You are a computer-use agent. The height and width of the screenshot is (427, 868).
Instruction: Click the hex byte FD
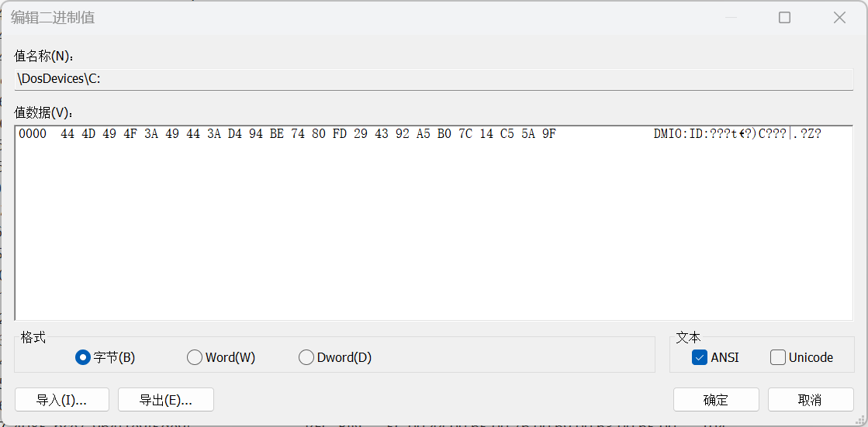[x=339, y=134]
